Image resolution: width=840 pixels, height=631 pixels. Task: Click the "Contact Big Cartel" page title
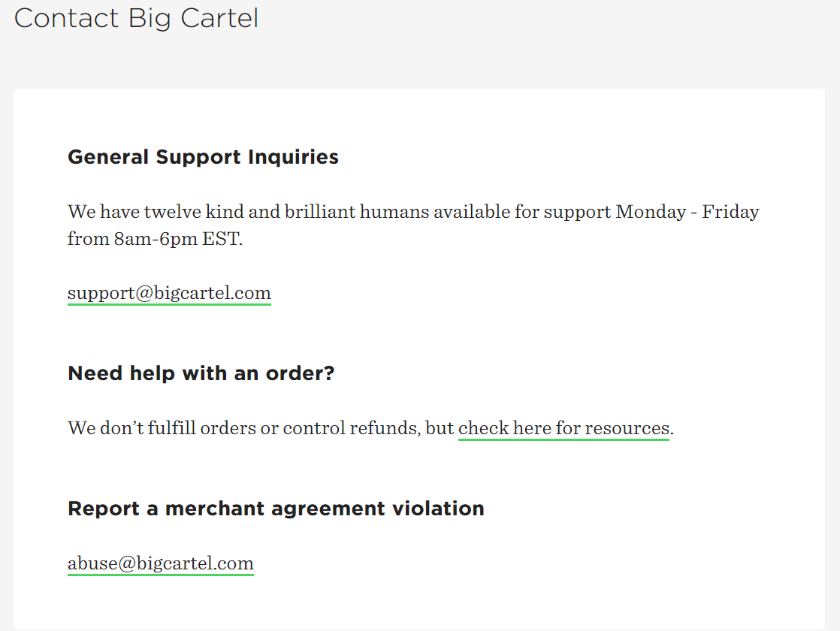(x=136, y=18)
